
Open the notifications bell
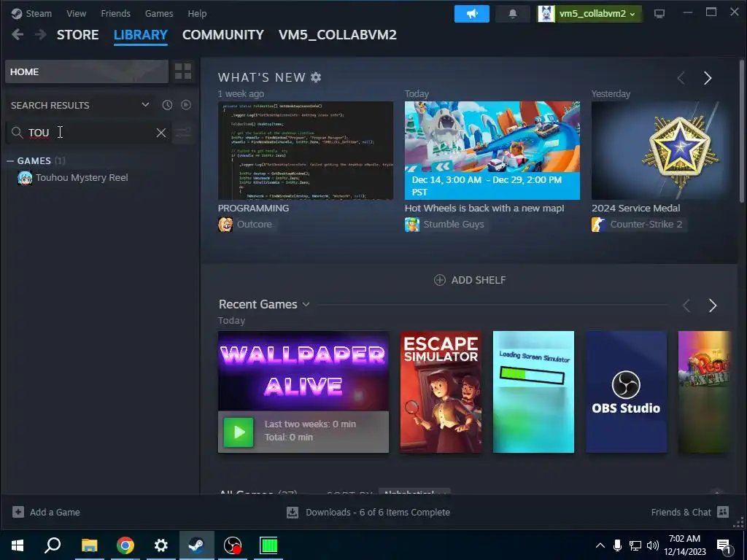click(x=513, y=13)
